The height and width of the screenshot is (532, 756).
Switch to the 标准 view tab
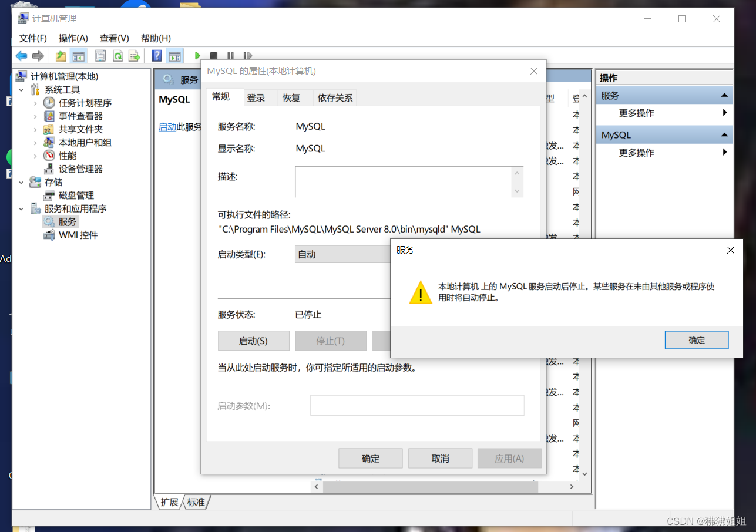point(196,503)
